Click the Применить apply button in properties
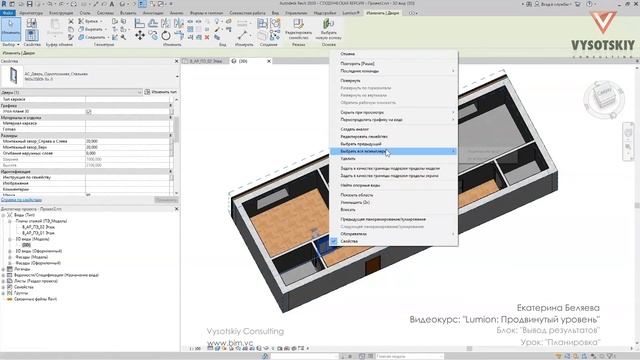The height and width of the screenshot is (360, 640). tap(166, 200)
